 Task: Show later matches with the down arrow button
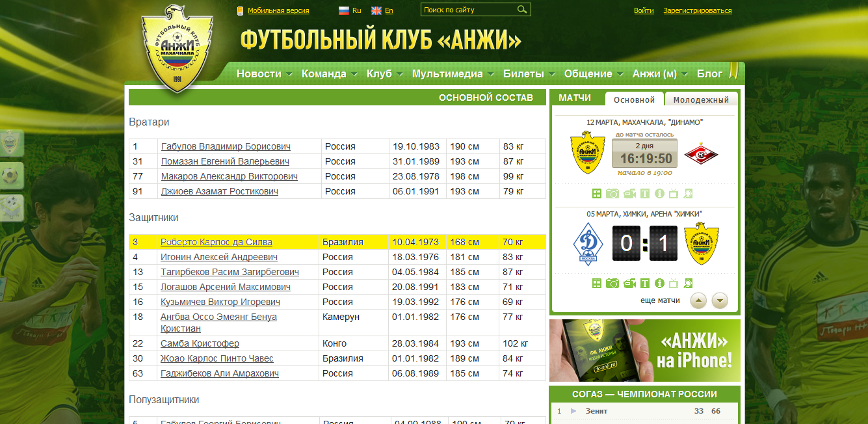(x=720, y=300)
